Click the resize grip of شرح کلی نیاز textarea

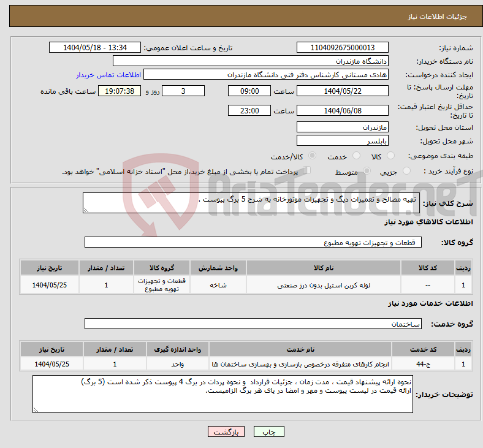click(86, 210)
